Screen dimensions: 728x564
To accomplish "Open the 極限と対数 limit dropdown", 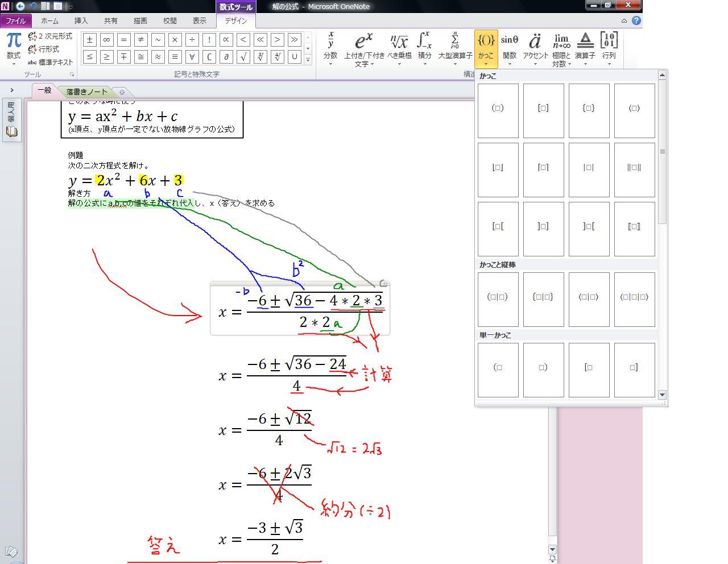I will (561, 49).
